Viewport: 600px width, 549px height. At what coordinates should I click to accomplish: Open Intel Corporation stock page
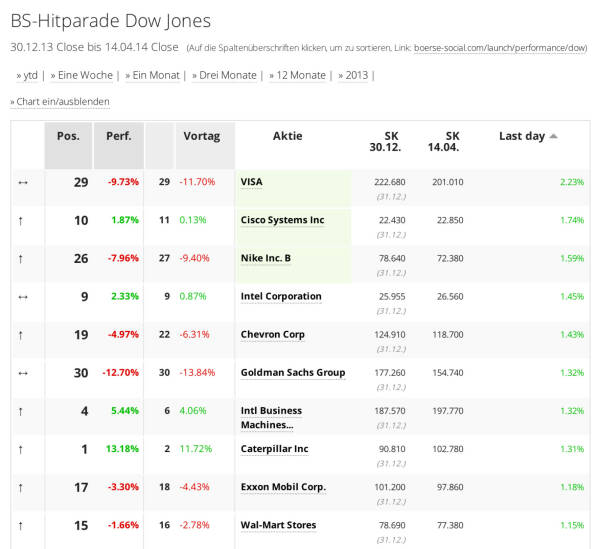[281, 296]
